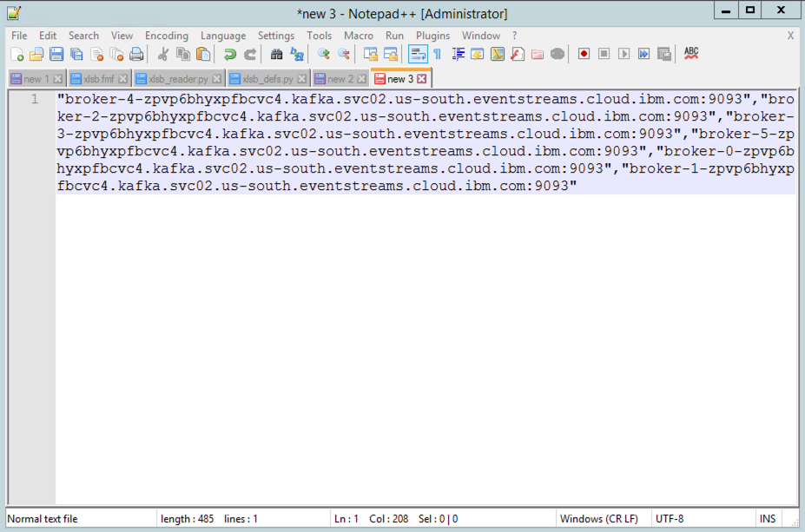Viewport: 805px width, 532px height.
Task: Close the xlsb.fmf tab
Action: tap(122, 79)
